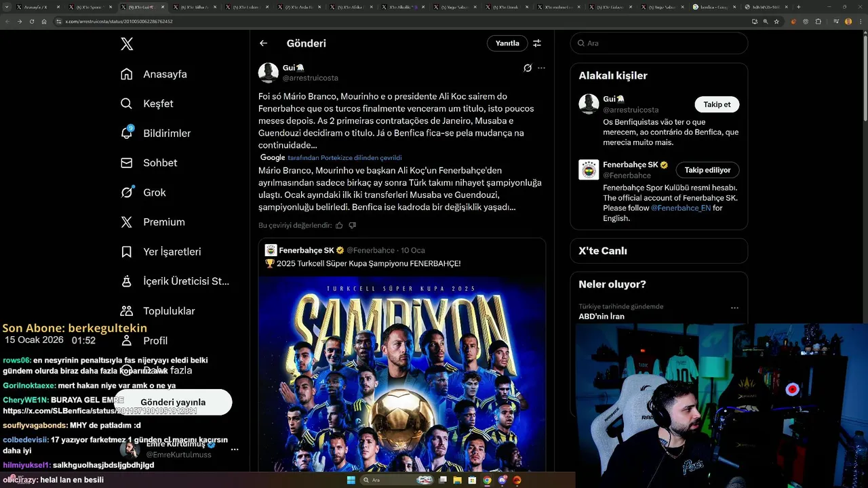Open Emre Kurtulmuş account three-dot menu
The height and width of the screenshot is (488, 868).
pyautogui.click(x=235, y=449)
